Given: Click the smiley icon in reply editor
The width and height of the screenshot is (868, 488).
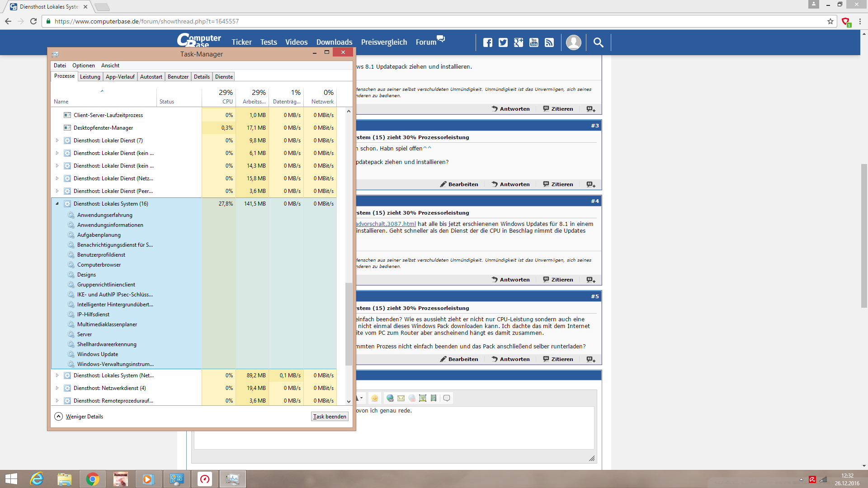Looking at the screenshot, I should pos(374,398).
